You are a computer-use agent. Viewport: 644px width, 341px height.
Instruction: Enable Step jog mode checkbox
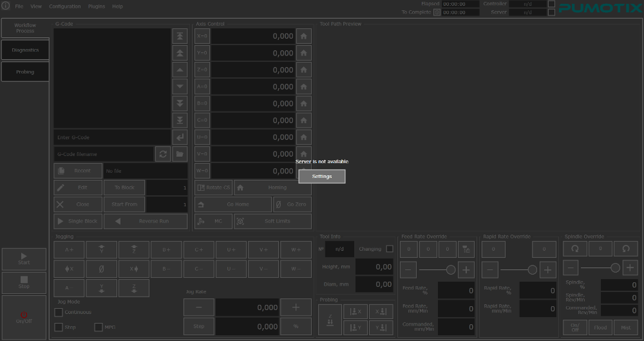pyautogui.click(x=59, y=327)
